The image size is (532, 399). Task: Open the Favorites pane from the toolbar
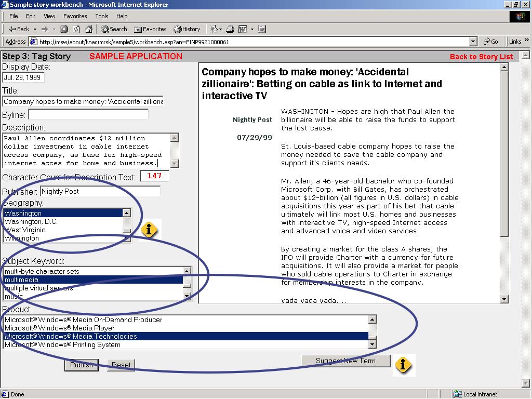click(150, 29)
